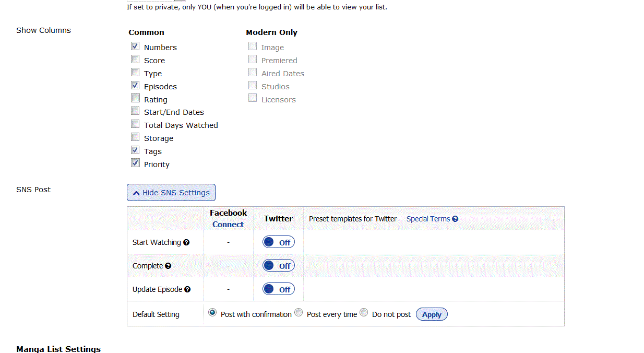This screenshot has height=353, width=644.
Task: Collapse panel with Hide SNS Settings
Action: click(171, 193)
